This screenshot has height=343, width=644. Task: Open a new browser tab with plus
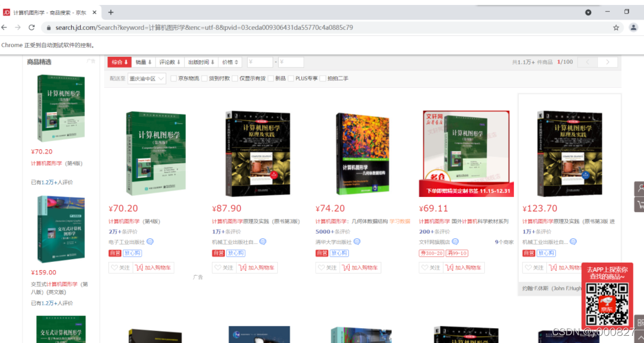(x=111, y=12)
